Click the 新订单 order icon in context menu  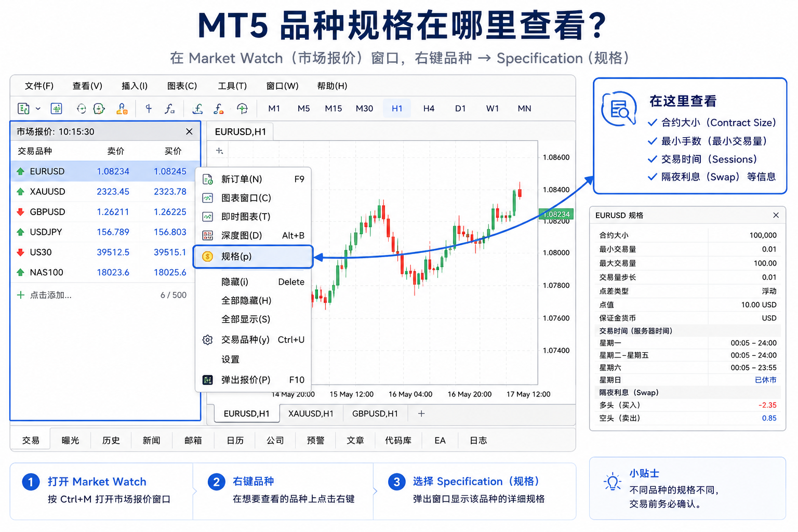click(207, 179)
